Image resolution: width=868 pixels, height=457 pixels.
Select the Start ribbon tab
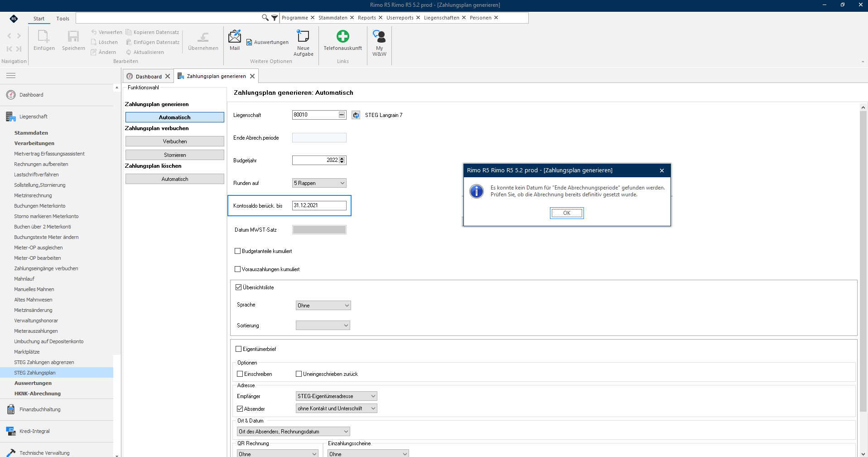(x=39, y=19)
